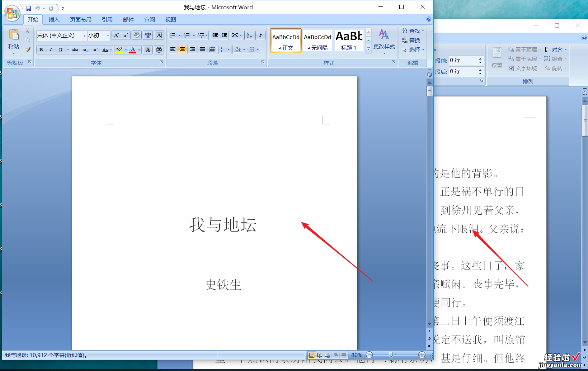Open the 插入 tab
Image resolution: width=588 pixels, height=371 pixels.
[x=54, y=19]
